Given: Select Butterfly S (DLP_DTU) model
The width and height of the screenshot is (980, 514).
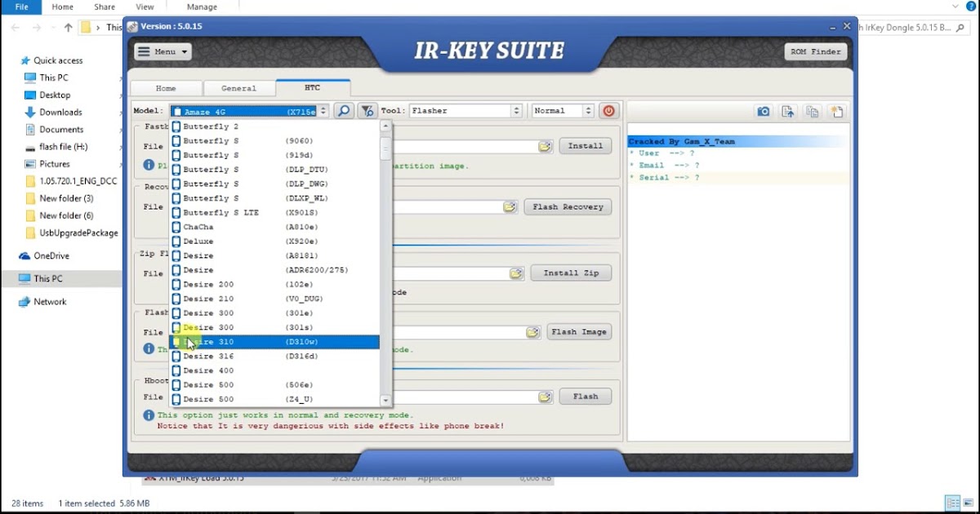Looking at the screenshot, I should pyautogui.click(x=274, y=170).
